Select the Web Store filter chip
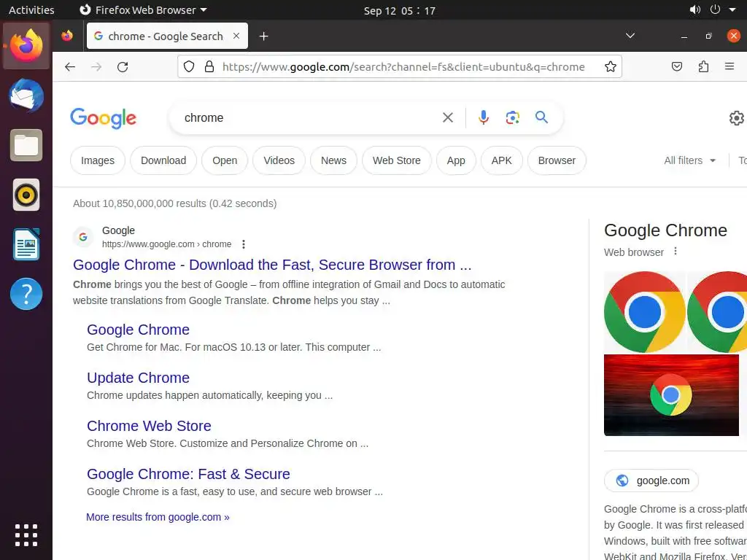The width and height of the screenshot is (747, 560). [396, 160]
